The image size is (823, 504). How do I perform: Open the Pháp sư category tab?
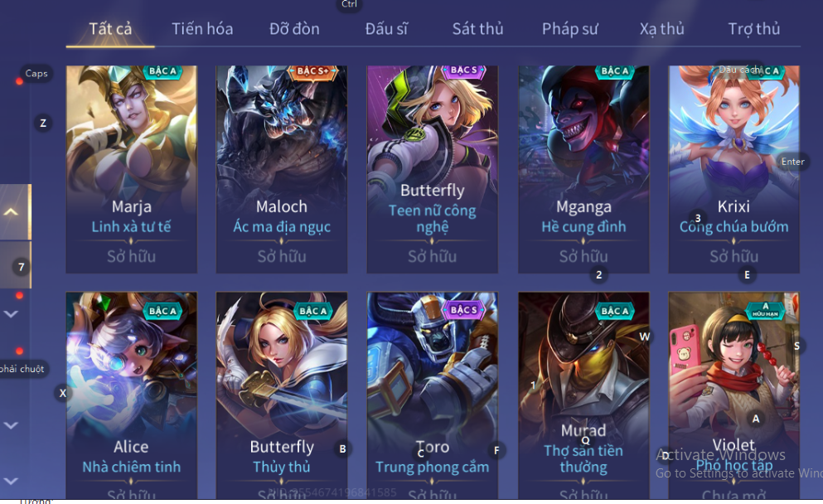click(569, 29)
